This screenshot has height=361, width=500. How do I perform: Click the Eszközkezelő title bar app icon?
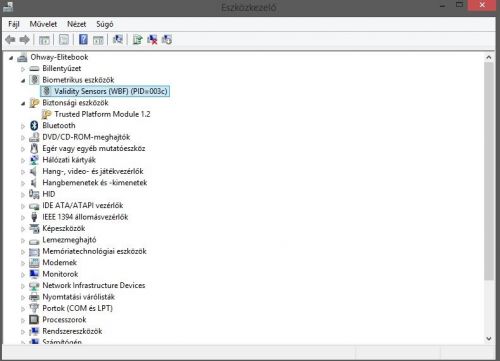[8, 7]
